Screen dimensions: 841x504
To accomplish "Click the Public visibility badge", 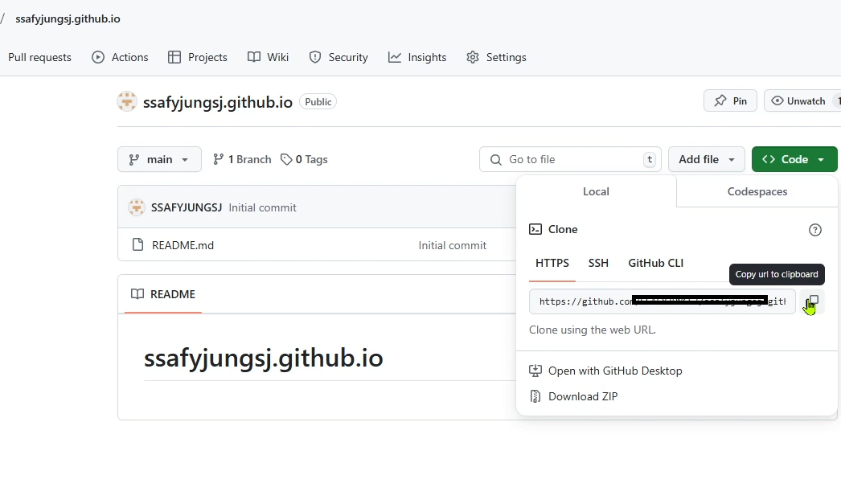I will [318, 102].
